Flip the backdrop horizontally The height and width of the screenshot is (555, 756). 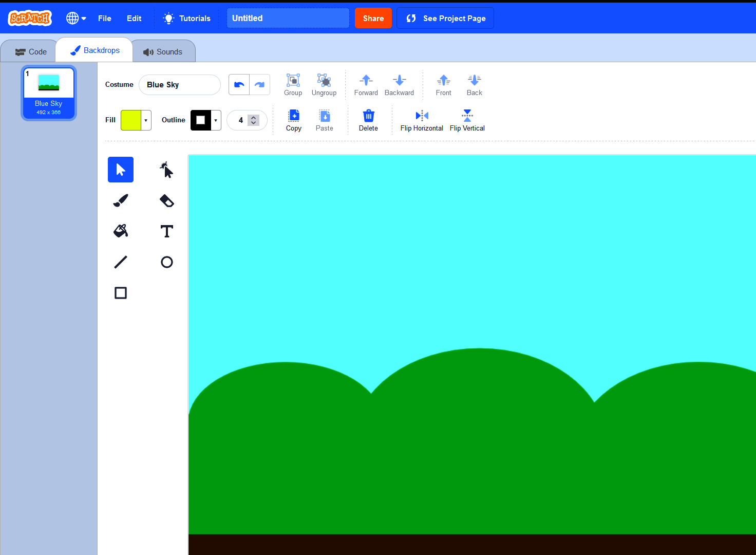tap(421, 120)
